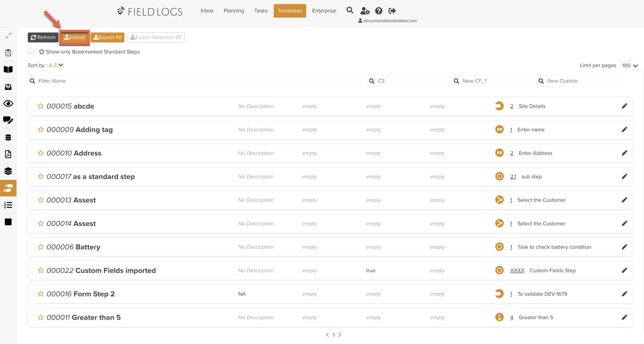Click the help question mark icon

coord(378,11)
